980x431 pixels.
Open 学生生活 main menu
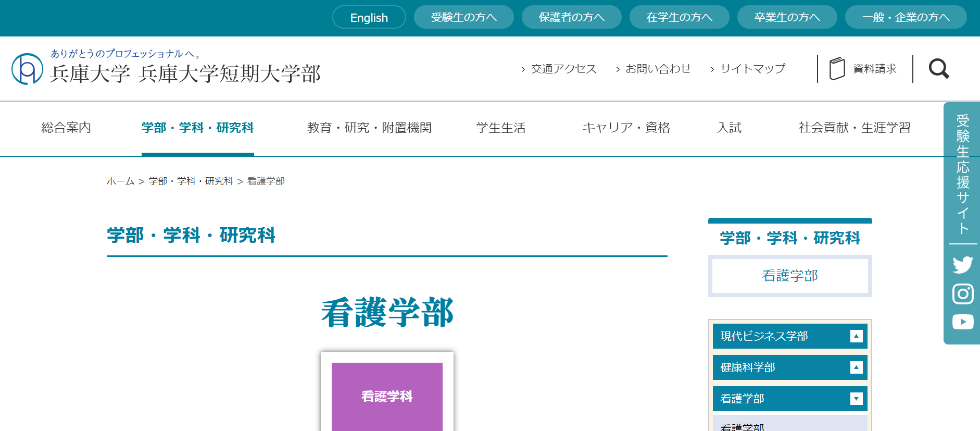click(501, 128)
